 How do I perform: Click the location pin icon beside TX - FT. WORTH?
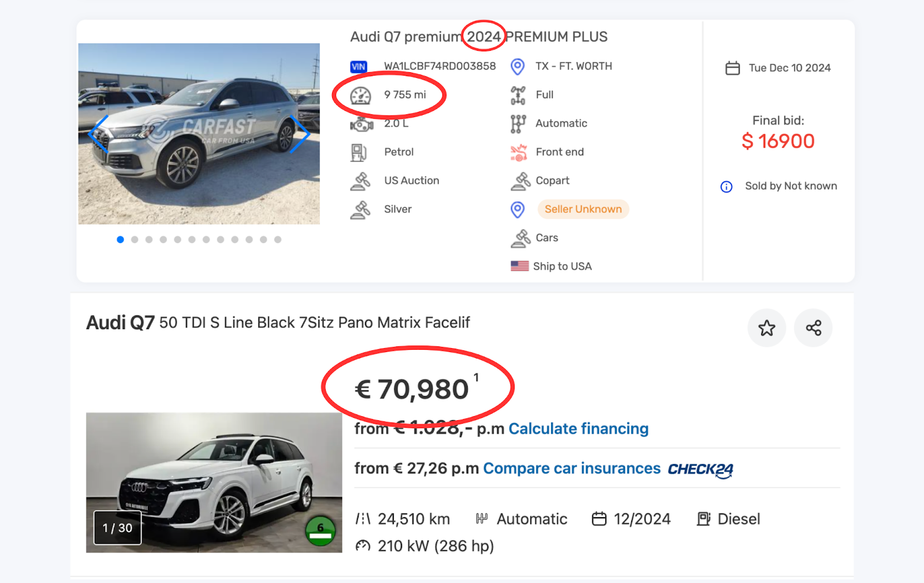(517, 66)
